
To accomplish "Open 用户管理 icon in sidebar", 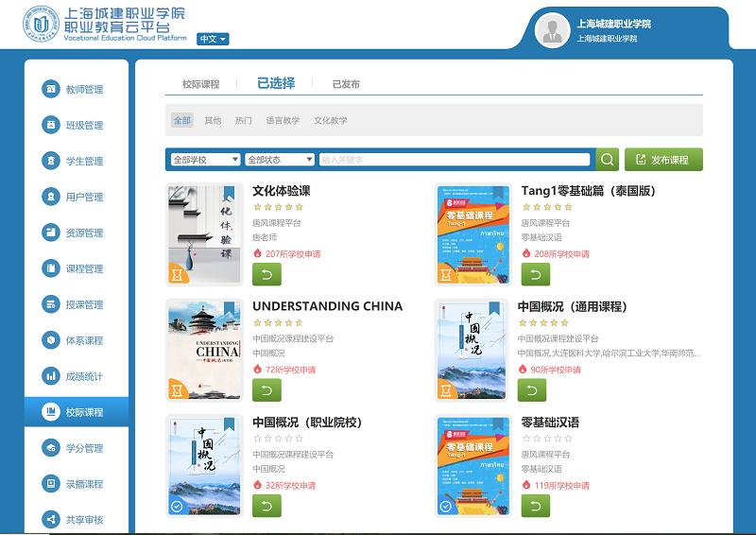I will pos(51,197).
